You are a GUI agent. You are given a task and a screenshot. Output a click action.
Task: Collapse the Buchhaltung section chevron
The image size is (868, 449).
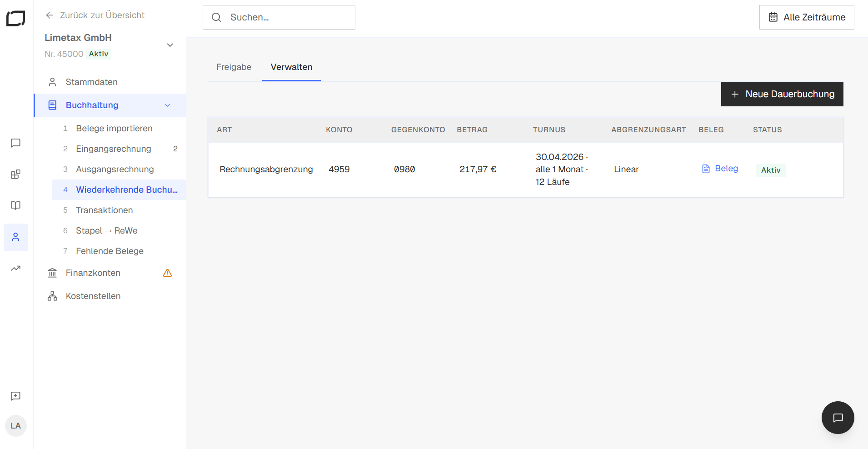(x=168, y=105)
